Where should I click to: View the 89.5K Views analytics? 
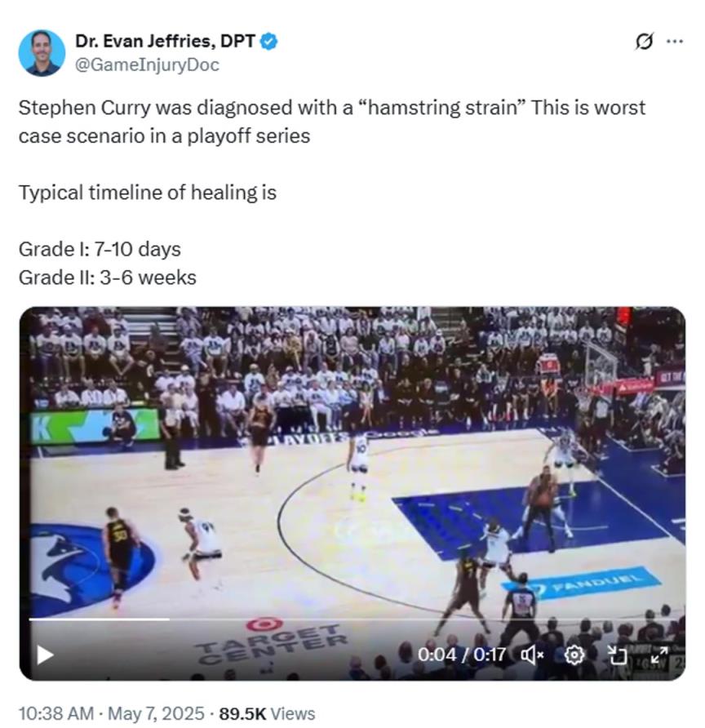point(266,713)
